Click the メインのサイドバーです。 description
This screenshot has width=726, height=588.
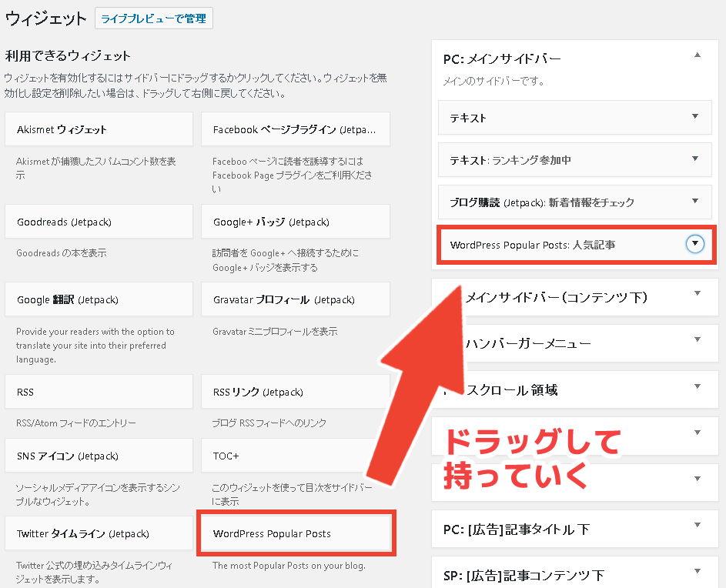click(x=493, y=82)
